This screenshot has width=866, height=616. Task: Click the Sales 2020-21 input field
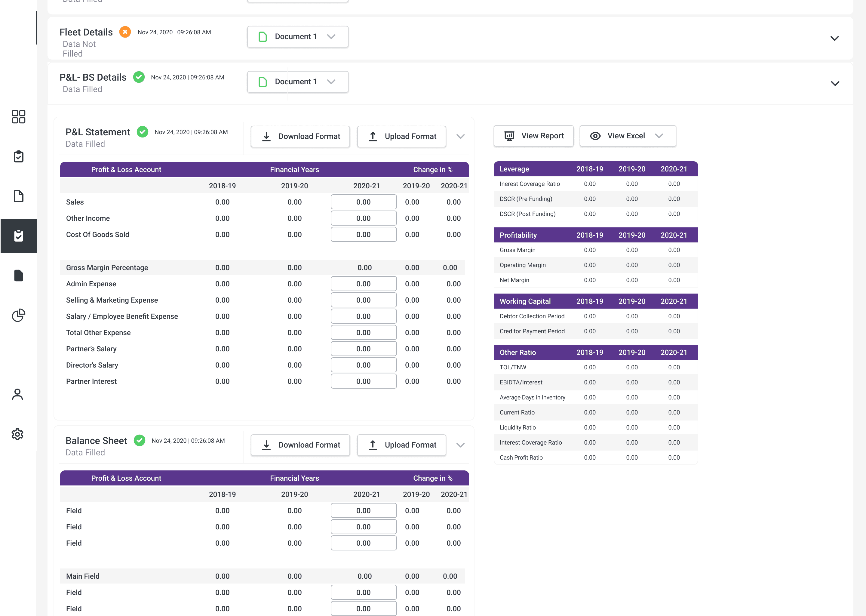364,202
